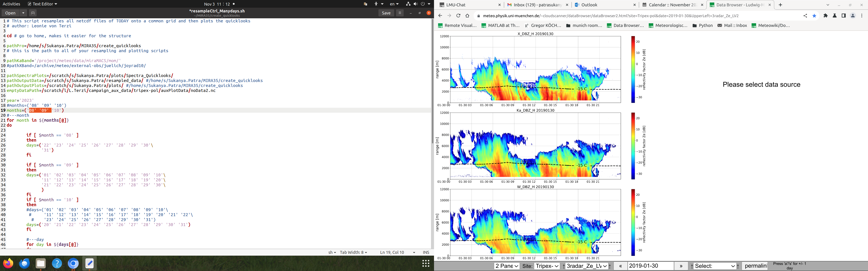Toggle the blue bookmark star
The image size is (868, 271).
click(x=814, y=16)
